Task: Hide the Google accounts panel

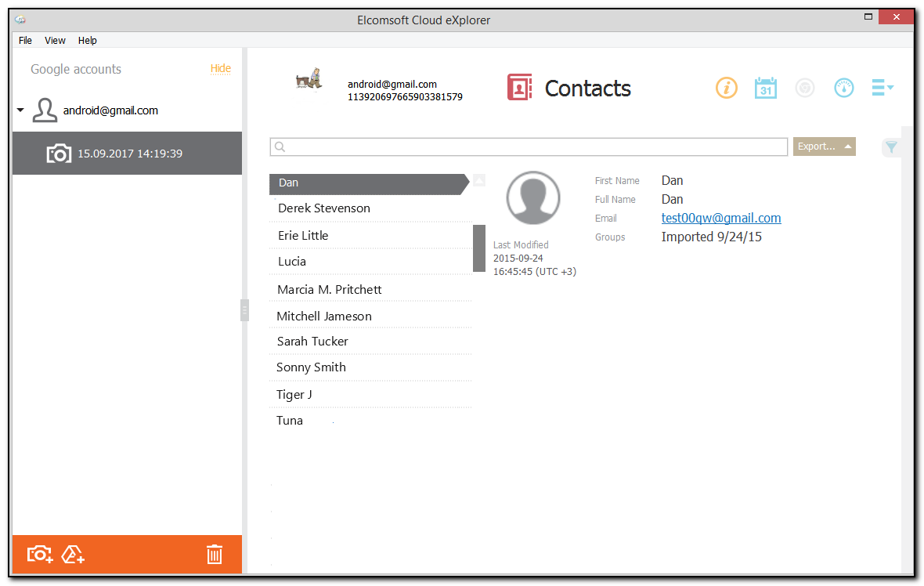Action: (220, 69)
